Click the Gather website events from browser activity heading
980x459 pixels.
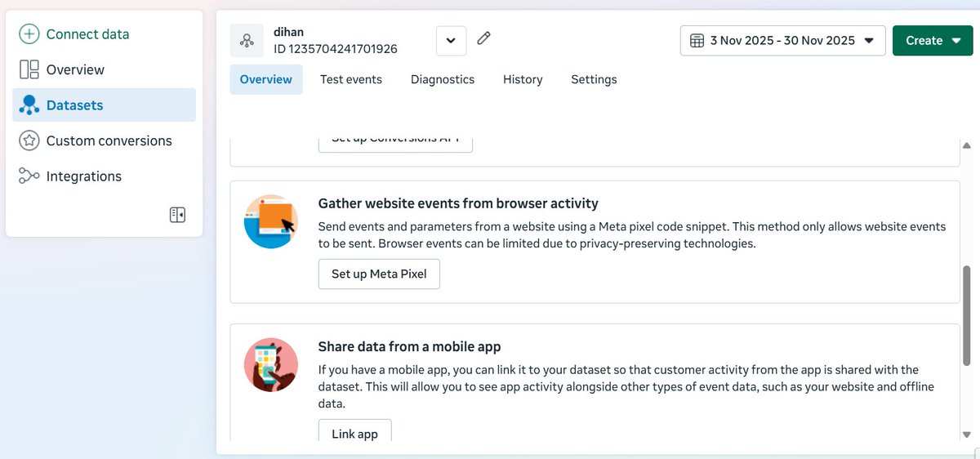[458, 203]
